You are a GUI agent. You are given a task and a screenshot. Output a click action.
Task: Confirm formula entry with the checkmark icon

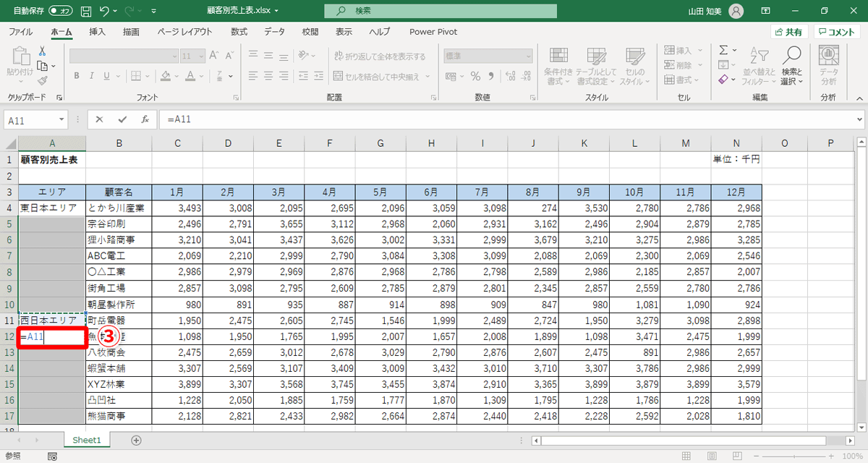tap(122, 119)
